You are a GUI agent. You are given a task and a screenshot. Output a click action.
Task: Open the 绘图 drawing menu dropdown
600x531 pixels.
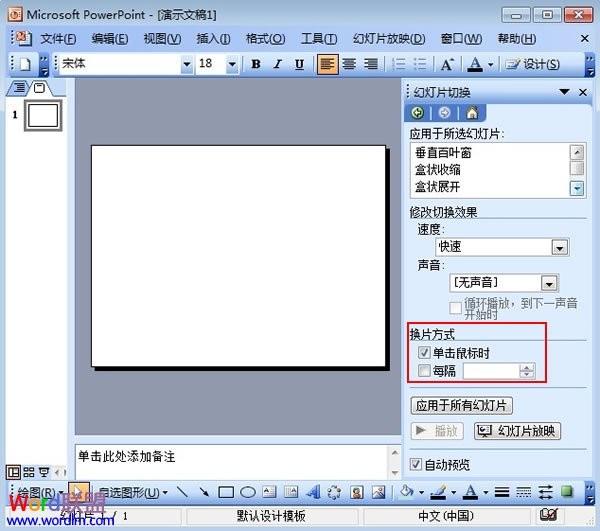pyautogui.click(x=40, y=492)
